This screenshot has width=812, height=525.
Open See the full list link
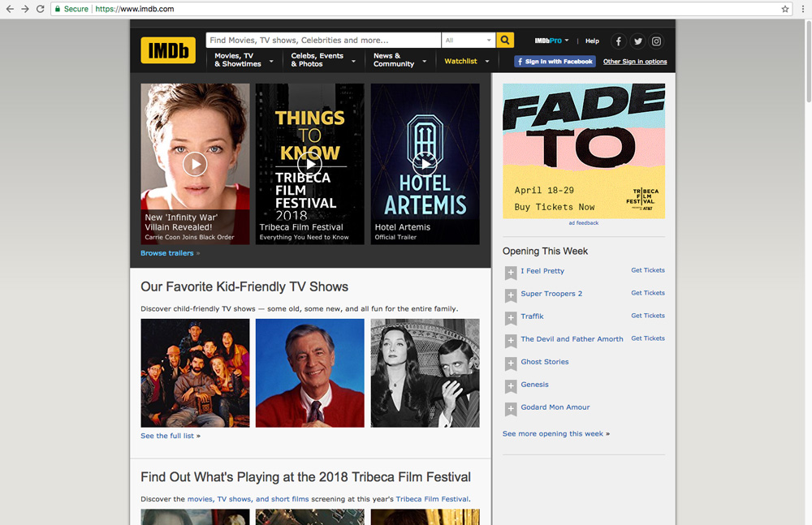click(x=167, y=436)
